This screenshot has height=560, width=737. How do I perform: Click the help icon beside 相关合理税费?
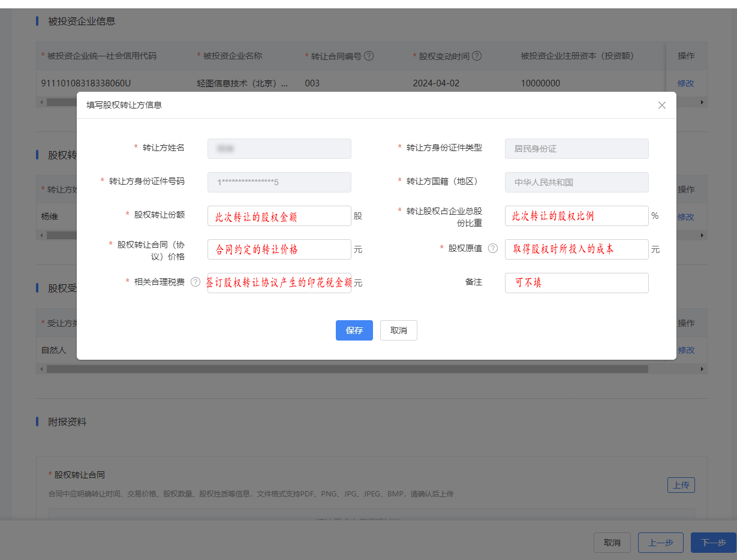point(195,282)
